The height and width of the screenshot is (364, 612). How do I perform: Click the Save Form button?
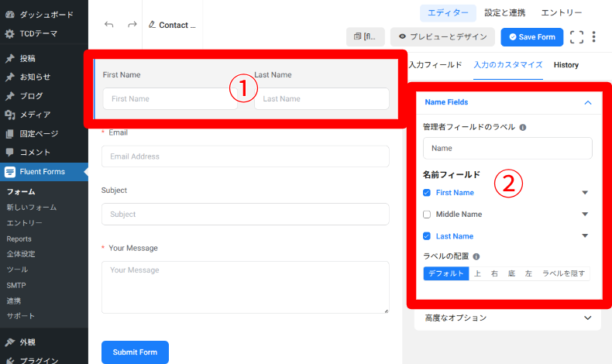(x=532, y=37)
